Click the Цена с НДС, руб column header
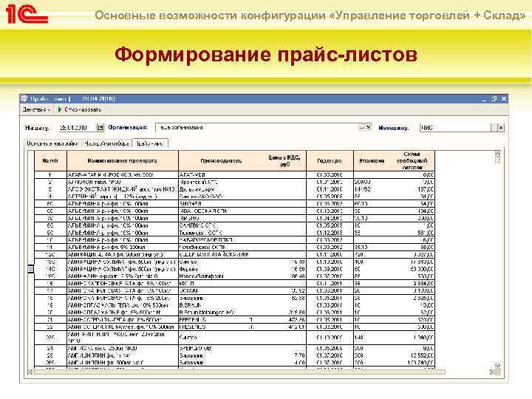Image resolution: width=532 pixels, height=399 pixels. (284, 161)
